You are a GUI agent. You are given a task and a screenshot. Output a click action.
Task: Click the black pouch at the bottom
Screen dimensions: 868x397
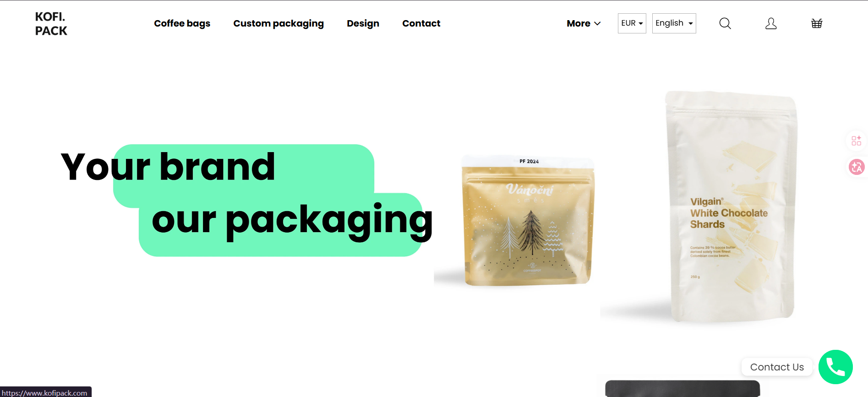click(x=682, y=388)
